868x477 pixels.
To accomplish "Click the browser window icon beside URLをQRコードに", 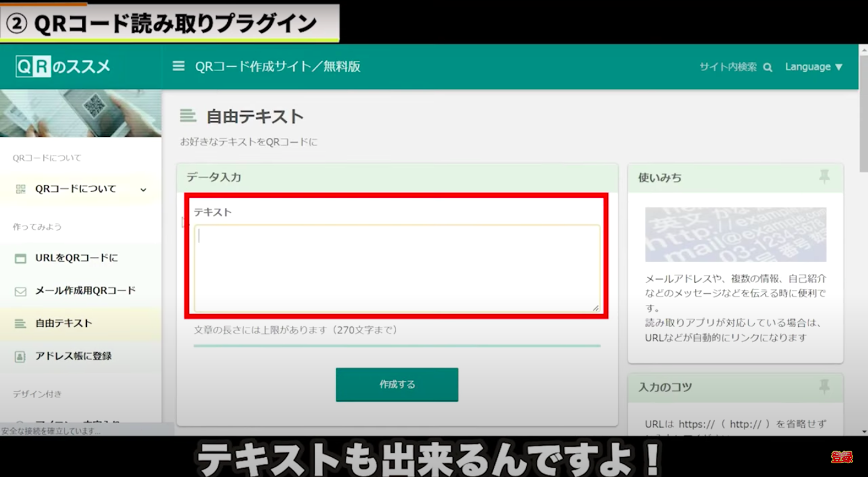I will point(20,259).
